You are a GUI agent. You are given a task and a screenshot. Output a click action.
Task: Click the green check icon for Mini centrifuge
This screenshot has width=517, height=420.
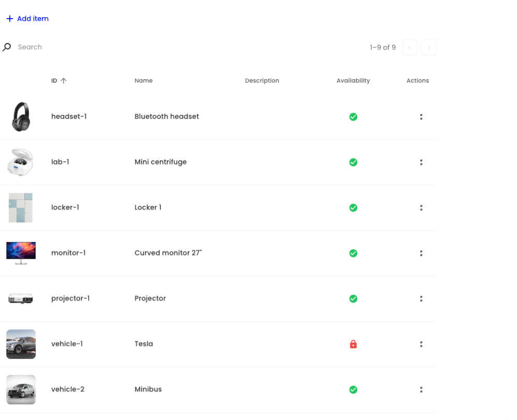353,162
